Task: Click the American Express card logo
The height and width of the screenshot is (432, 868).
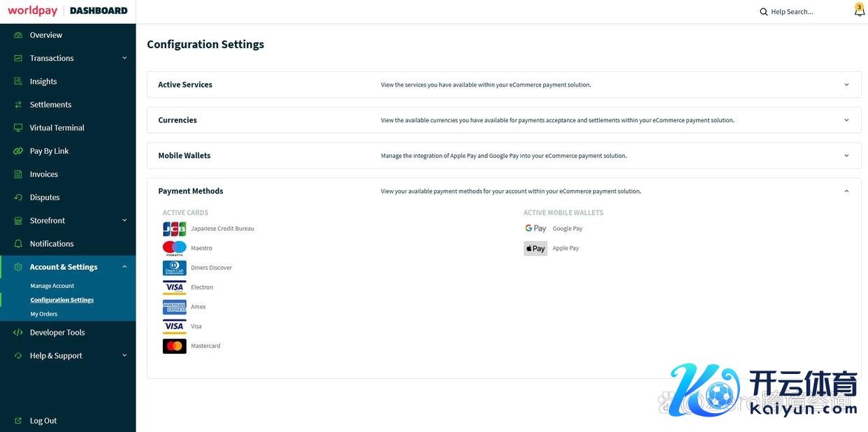Action: tap(174, 307)
